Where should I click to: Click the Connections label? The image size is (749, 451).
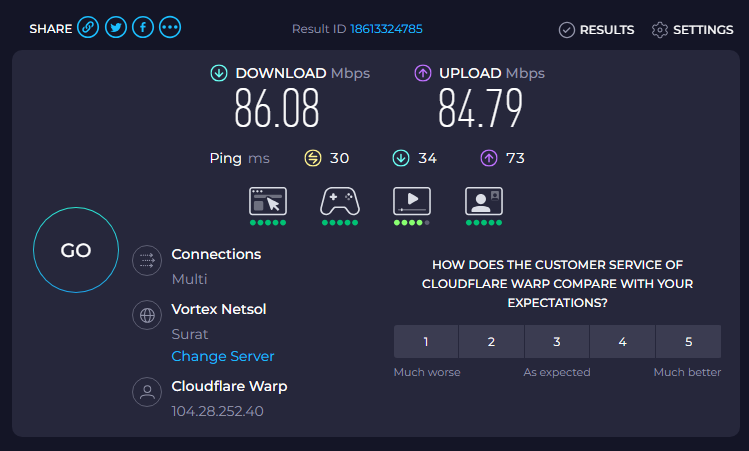tap(216, 254)
